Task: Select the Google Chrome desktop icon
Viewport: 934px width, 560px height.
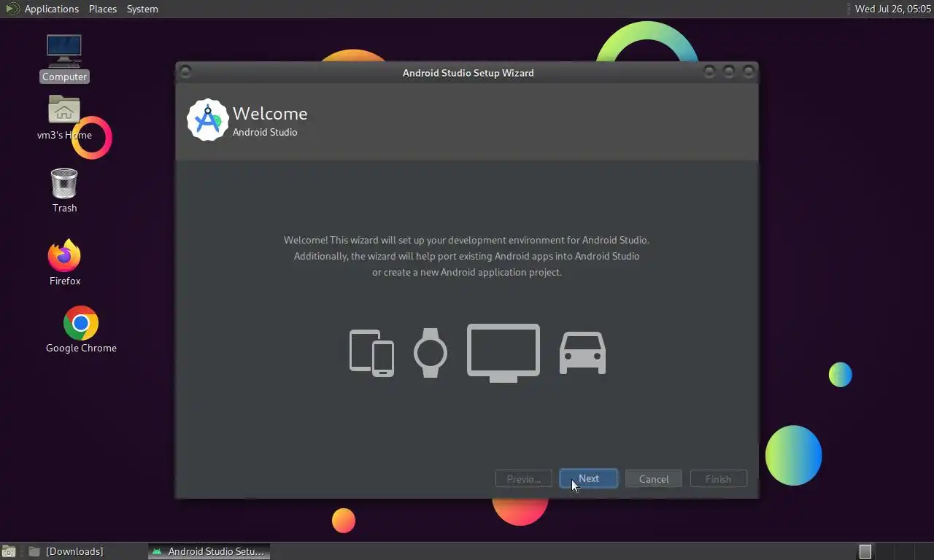Action: pos(81,330)
